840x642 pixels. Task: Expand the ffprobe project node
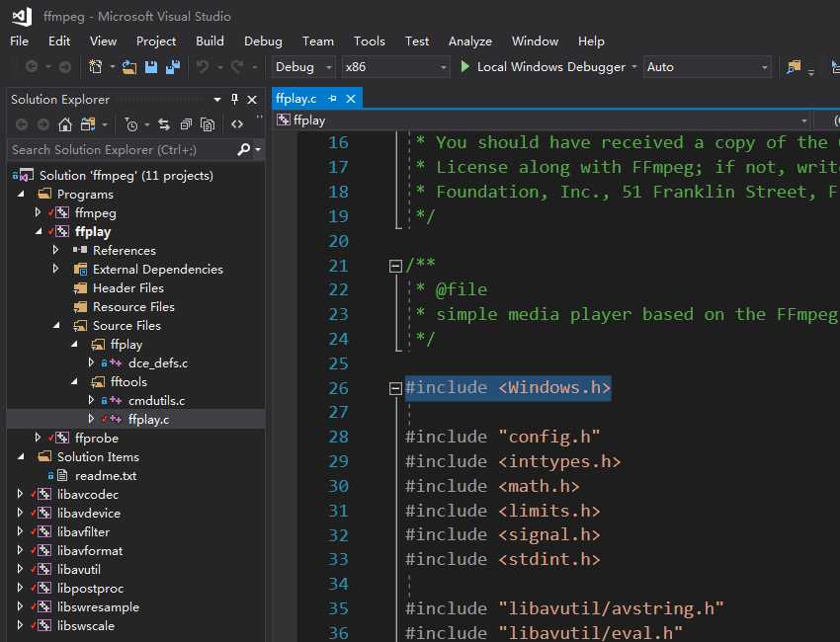pos(38,438)
